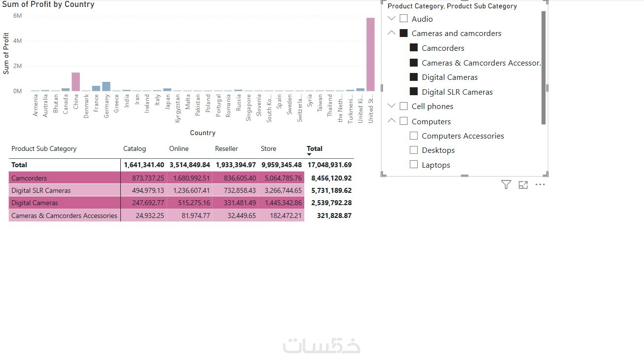644x361 pixels.
Task: Select the China bar in chart
Action: coord(75,82)
